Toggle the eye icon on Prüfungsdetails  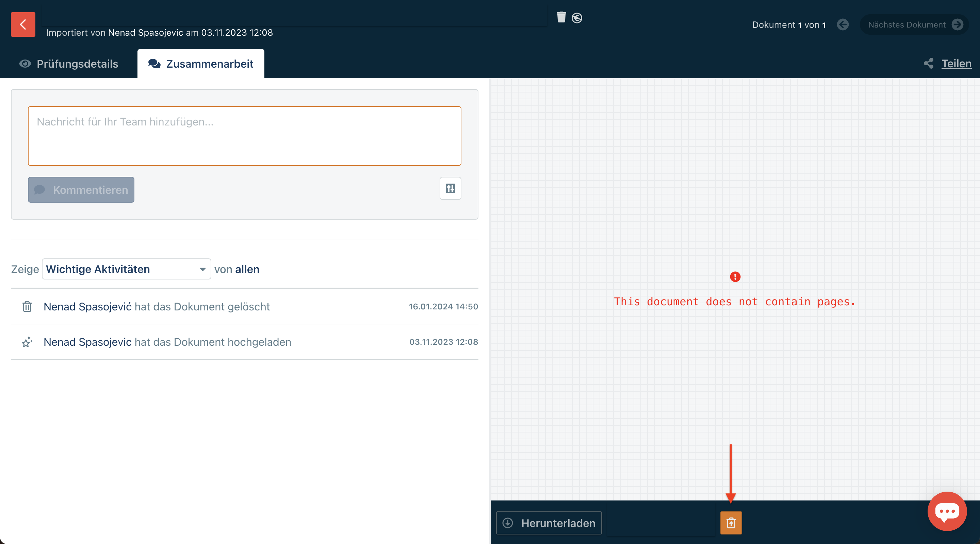coord(25,64)
